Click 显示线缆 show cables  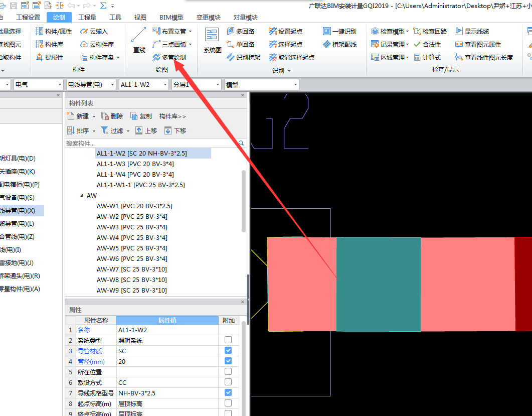point(472,31)
